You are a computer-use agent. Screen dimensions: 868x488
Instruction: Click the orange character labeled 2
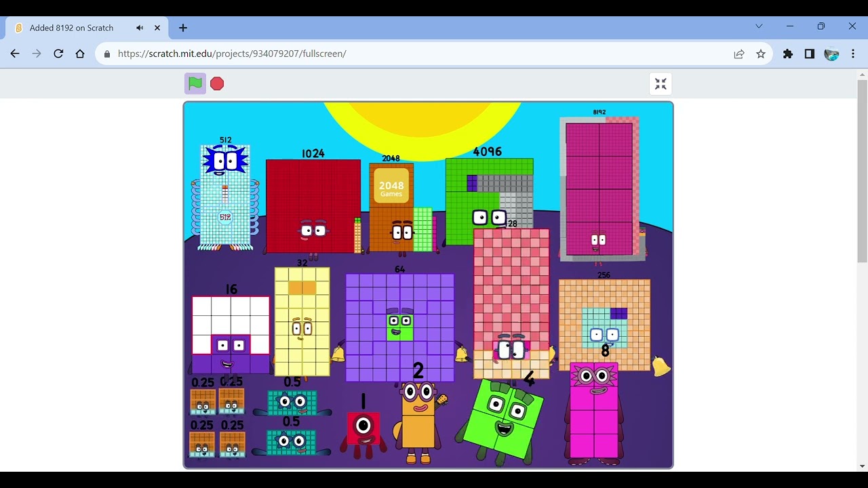418,422
